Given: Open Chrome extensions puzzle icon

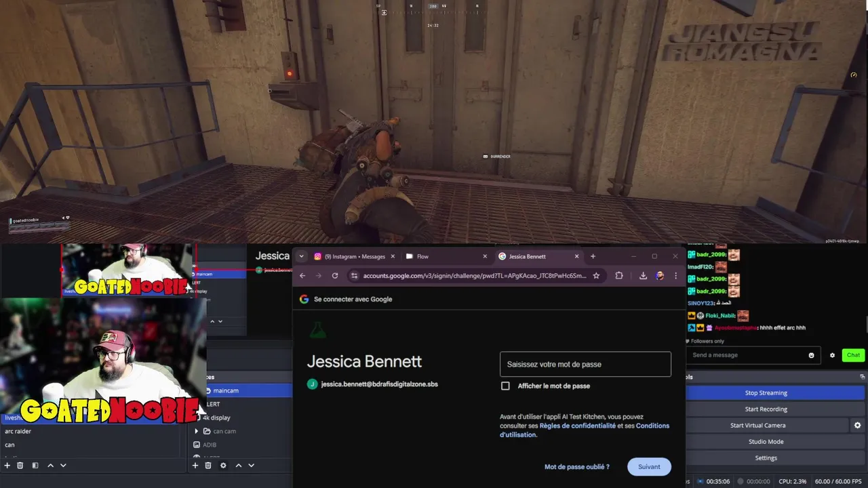Looking at the screenshot, I should point(619,276).
